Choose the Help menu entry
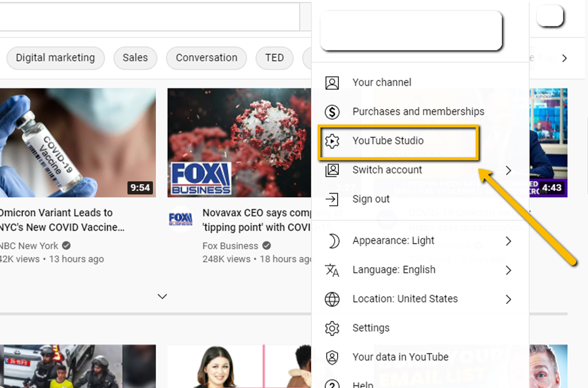This screenshot has width=588, height=388. coord(420,380)
